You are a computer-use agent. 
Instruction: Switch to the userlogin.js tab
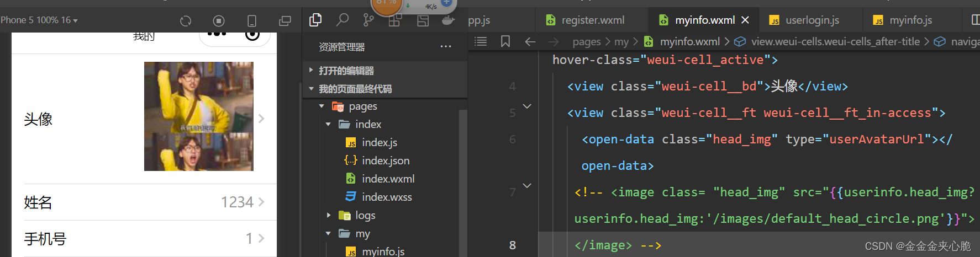(812, 20)
